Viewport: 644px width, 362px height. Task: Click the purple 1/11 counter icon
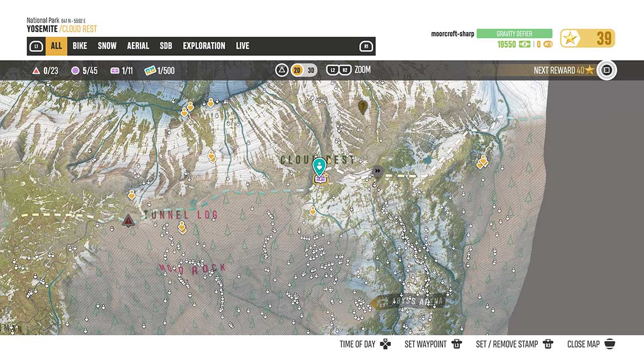click(114, 70)
